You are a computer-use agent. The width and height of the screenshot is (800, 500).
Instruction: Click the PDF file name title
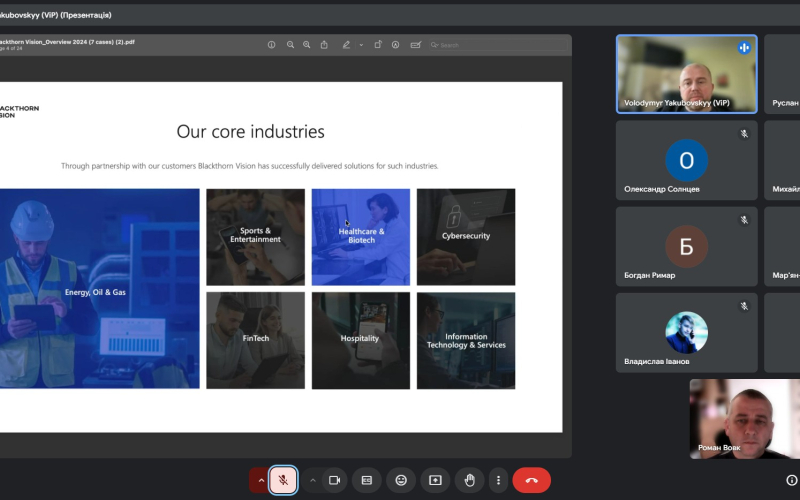67,42
